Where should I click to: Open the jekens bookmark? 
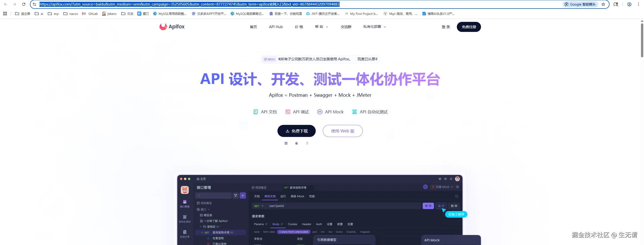(x=109, y=14)
